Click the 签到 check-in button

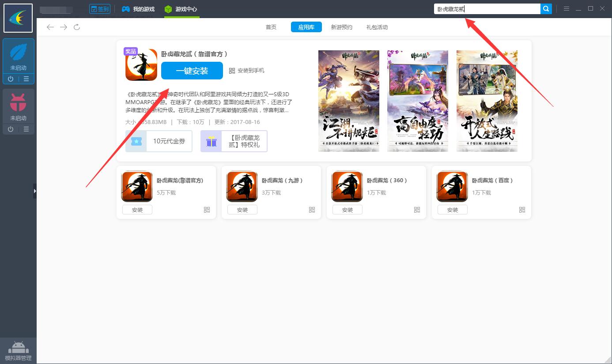[99, 9]
